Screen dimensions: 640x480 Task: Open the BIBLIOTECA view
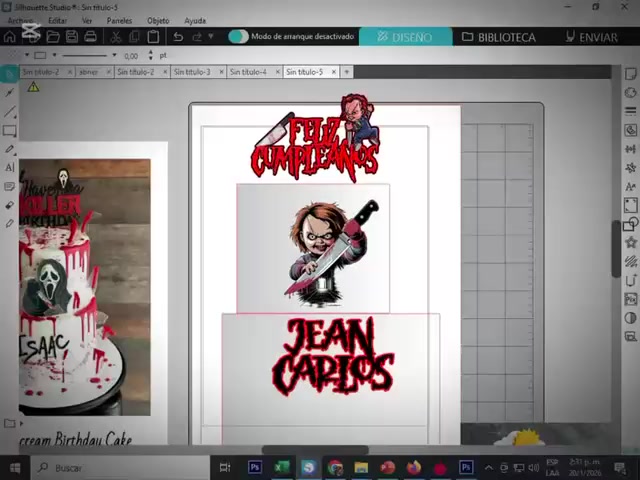click(499, 37)
